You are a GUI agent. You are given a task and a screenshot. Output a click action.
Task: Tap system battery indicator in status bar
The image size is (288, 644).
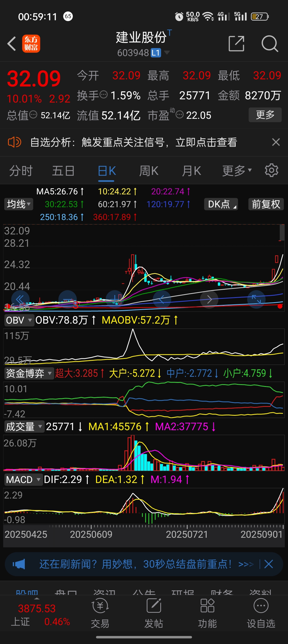click(260, 17)
